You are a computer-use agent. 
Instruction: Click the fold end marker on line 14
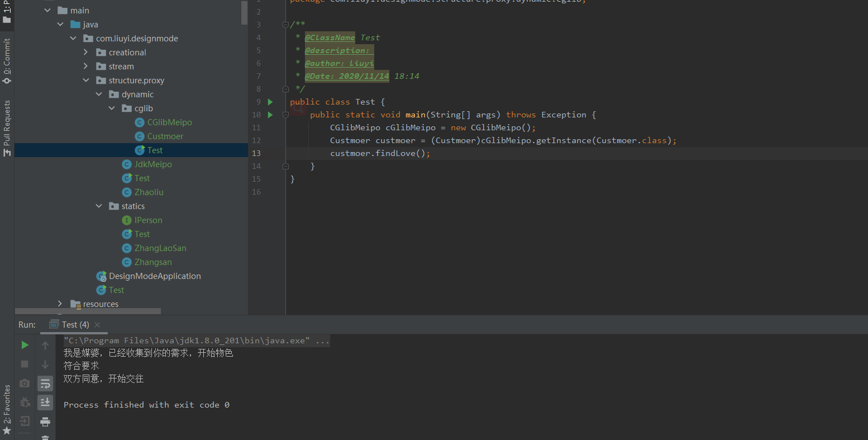click(x=285, y=166)
